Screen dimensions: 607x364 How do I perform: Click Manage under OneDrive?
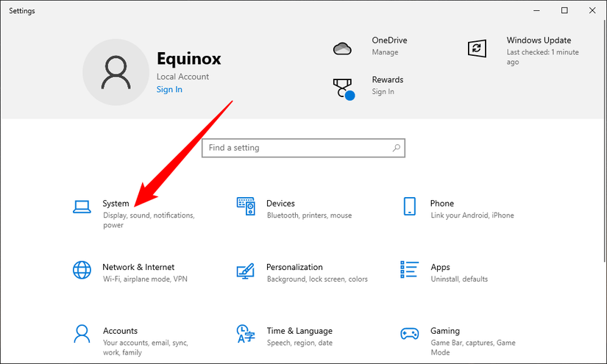385,52
